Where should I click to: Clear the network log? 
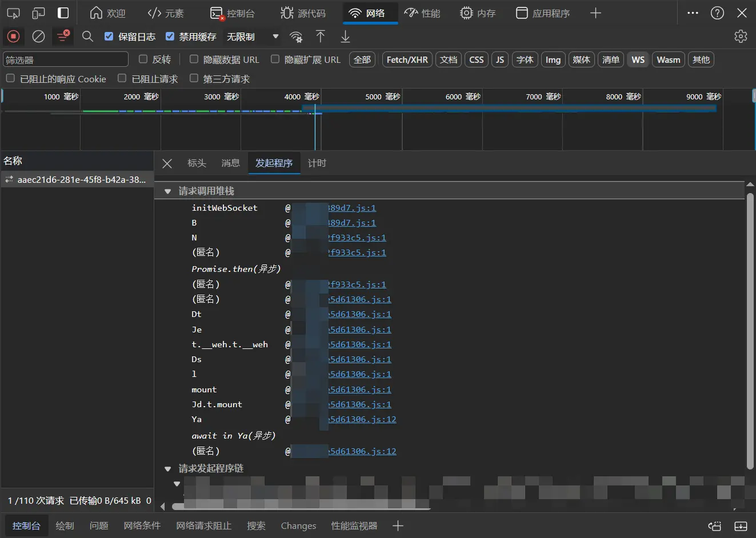pyautogui.click(x=38, y=37)
